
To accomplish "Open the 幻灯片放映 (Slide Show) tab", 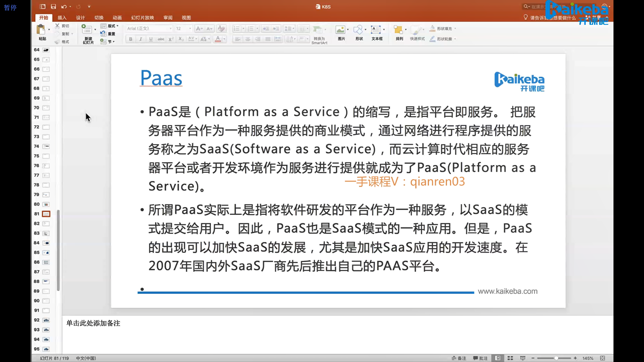I will tap(142, 18).
